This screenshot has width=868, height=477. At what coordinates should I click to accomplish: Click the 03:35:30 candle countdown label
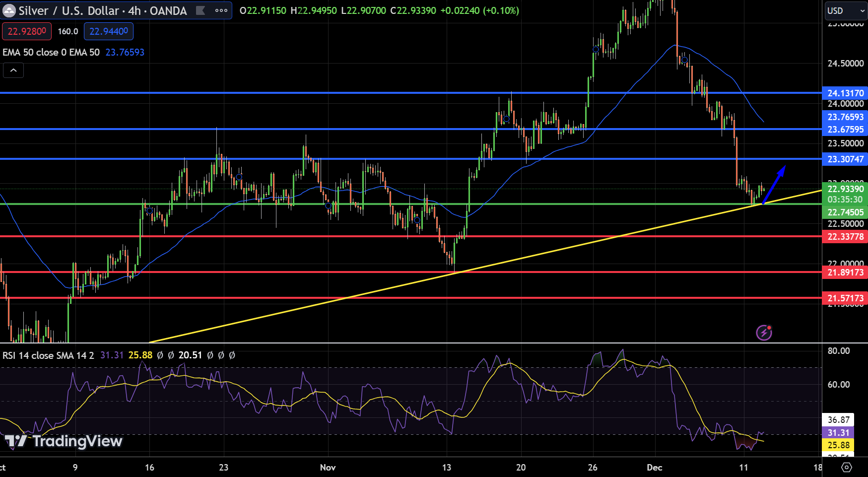846,200
